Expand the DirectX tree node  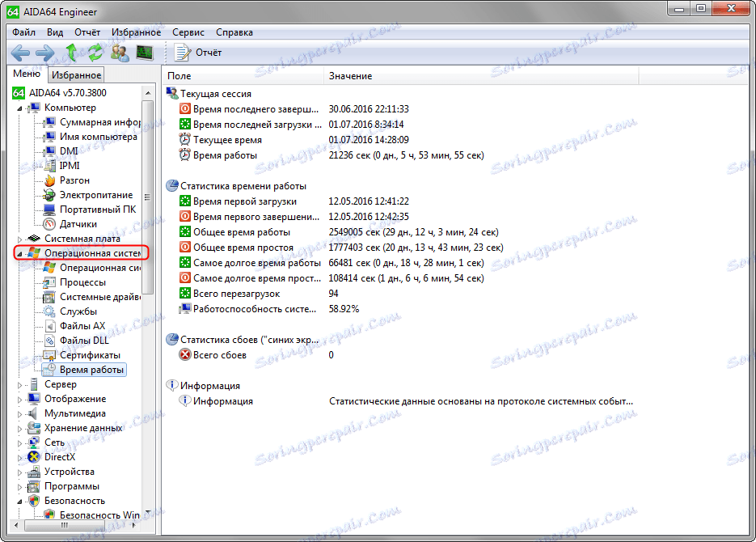click(19, 458)
